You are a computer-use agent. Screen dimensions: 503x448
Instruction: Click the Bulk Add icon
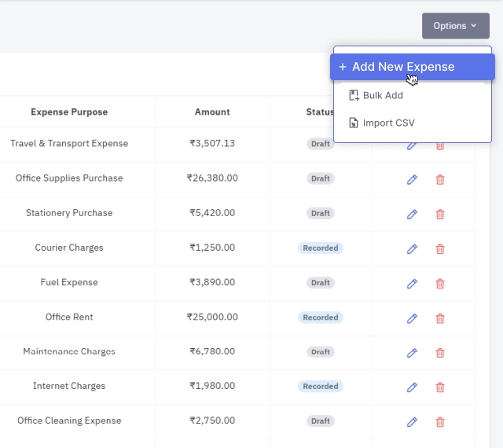354,96
